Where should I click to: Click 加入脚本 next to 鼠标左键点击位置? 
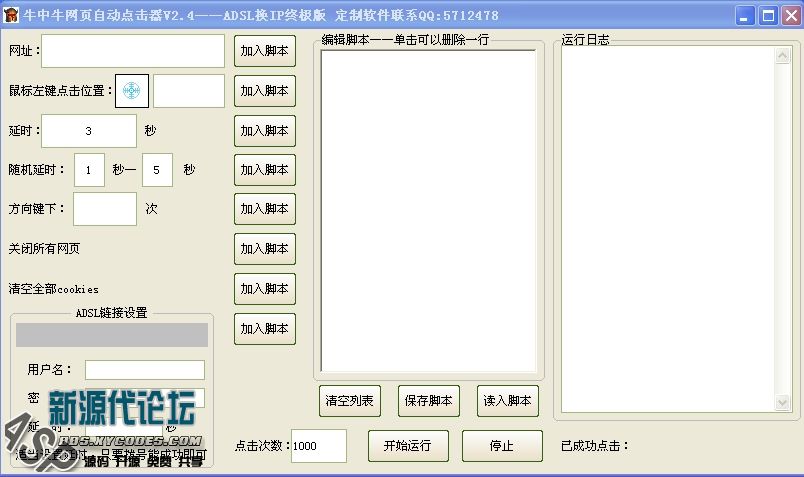click(265, 90)
